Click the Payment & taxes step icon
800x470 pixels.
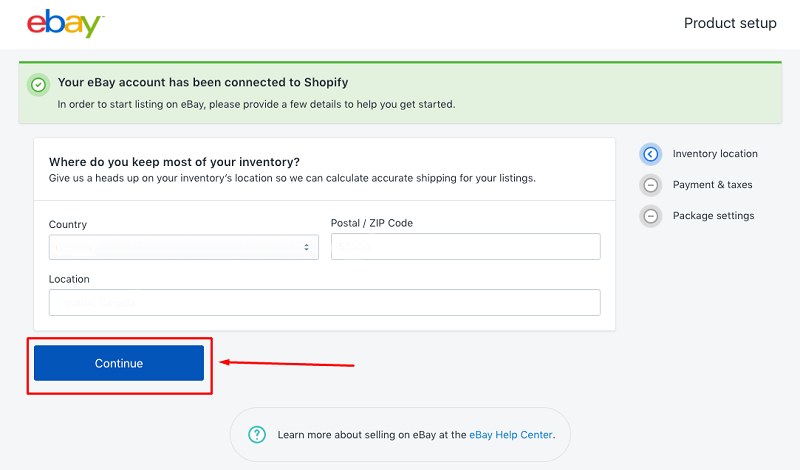point(651,185)
